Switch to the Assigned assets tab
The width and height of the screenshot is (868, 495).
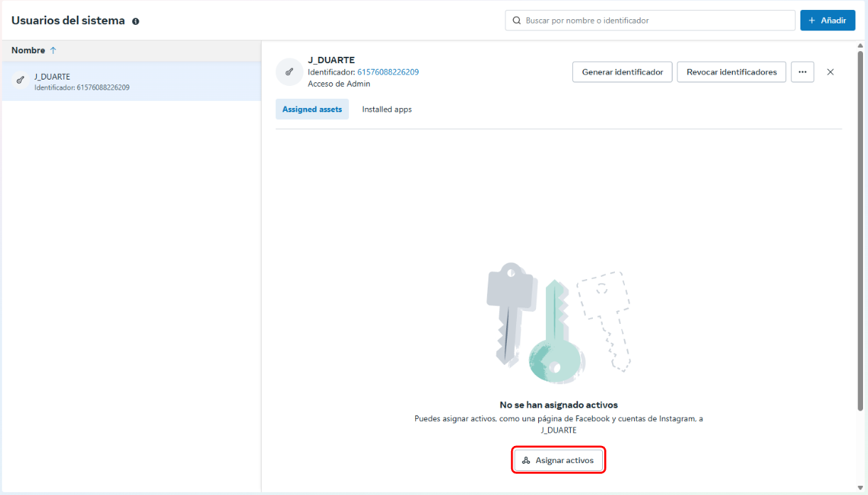coord(312,109)
